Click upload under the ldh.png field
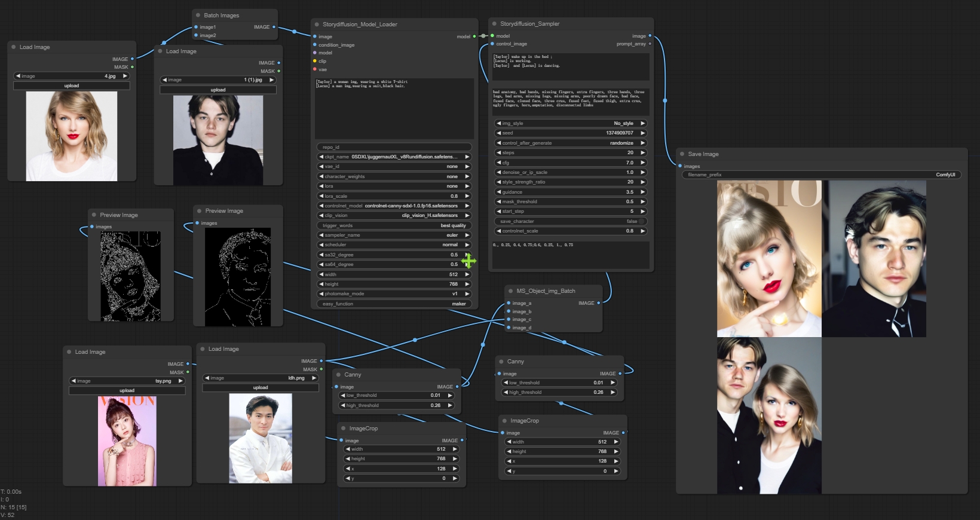980x520 pixels. point(261,387)
